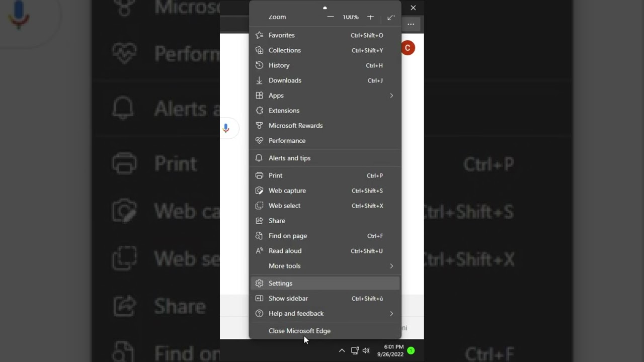Click the Alerts and tips bell icon
644x362 pixels.
[259, 158]
